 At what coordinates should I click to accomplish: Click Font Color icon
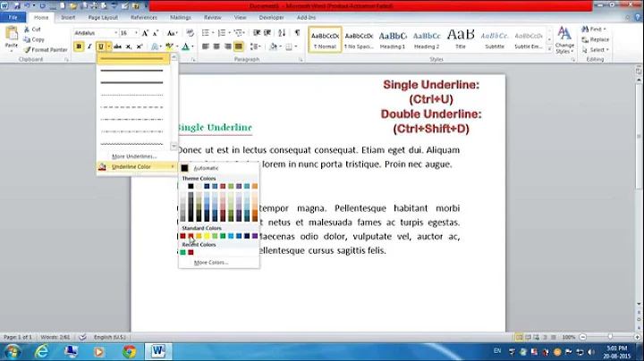click(185, 46)
